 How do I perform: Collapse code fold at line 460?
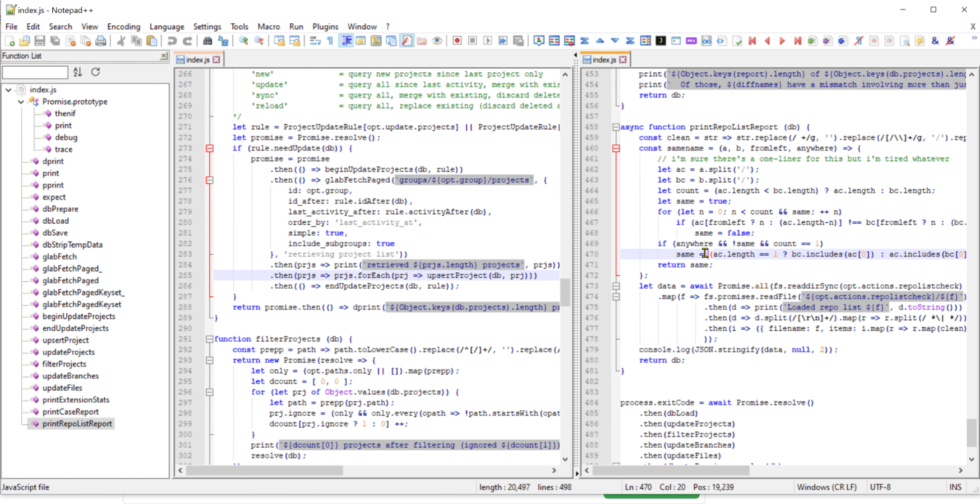616,148
